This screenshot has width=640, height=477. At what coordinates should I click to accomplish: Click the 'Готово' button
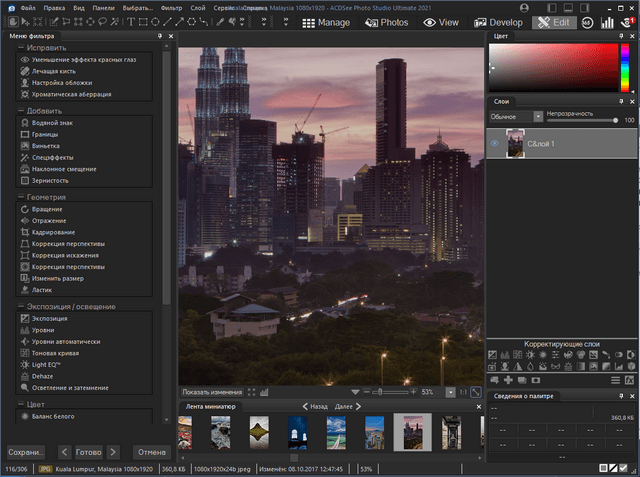click(89, 451)
